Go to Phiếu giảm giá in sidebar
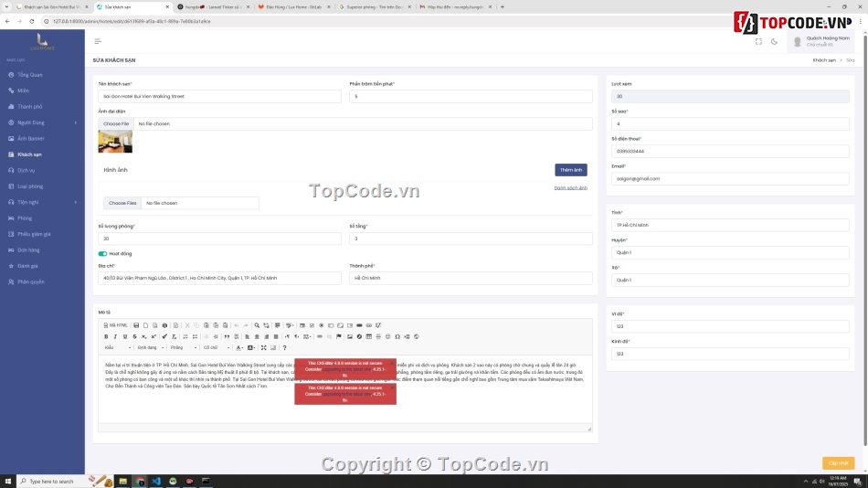 [x=34, y=234]
